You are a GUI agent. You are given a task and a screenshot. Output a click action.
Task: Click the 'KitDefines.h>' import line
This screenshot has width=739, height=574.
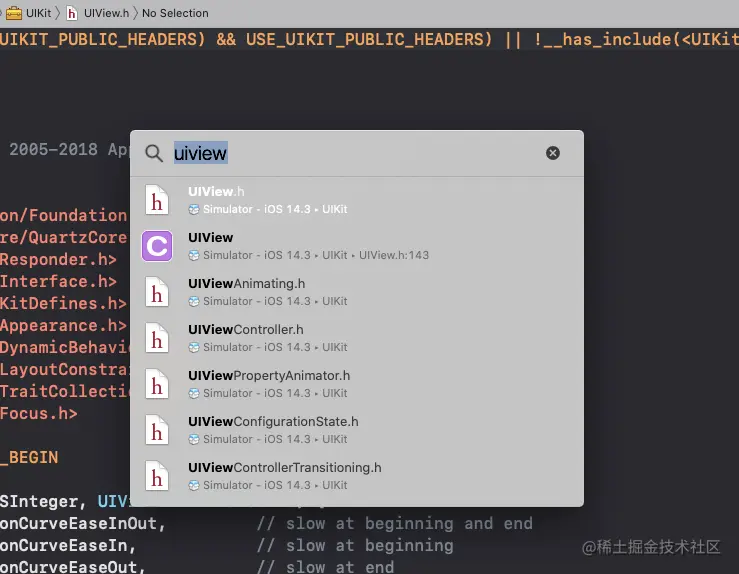point(63,303)
